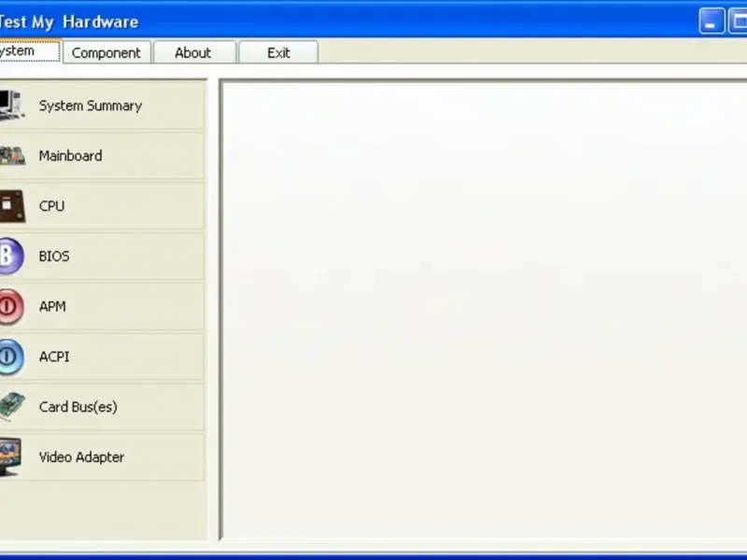Image resolution: width=747 pixels, height=560 pixels.
Task: Open the BIOS label
Action: click(54, 256)
